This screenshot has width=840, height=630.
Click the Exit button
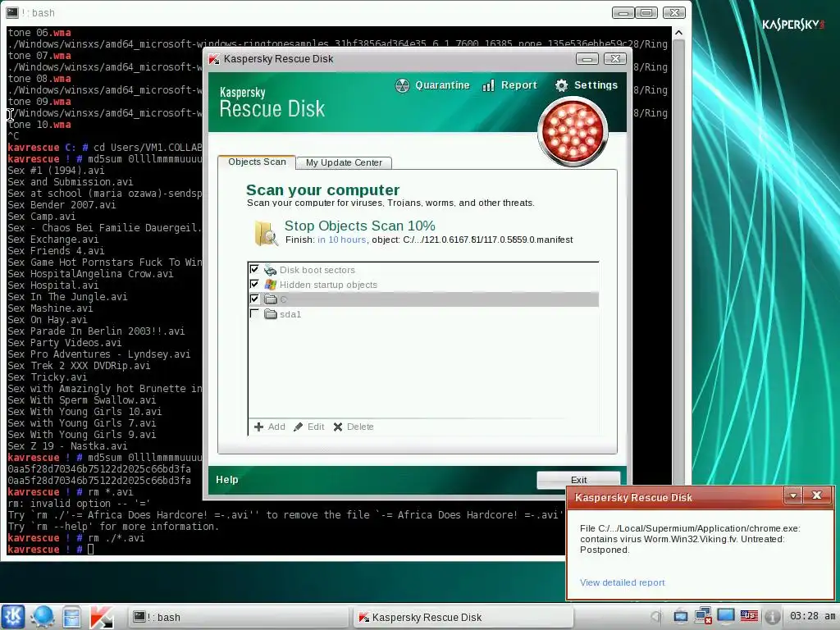click(x=578, y=480)
